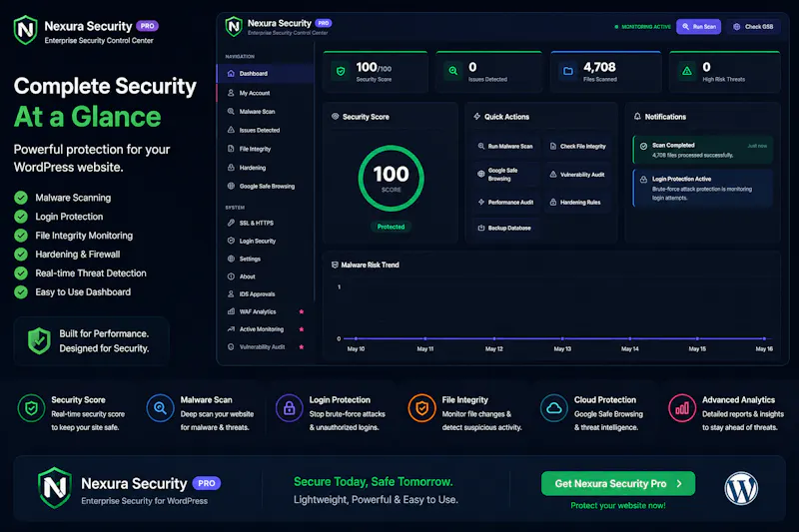
Task: Click the Security Score panel title icon
Action: (336, 116)
